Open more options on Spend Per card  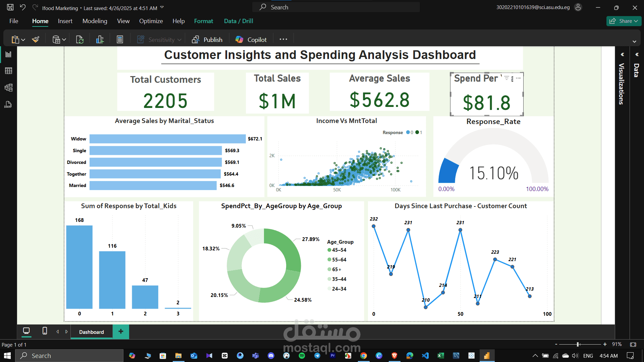tap(518, 78)
